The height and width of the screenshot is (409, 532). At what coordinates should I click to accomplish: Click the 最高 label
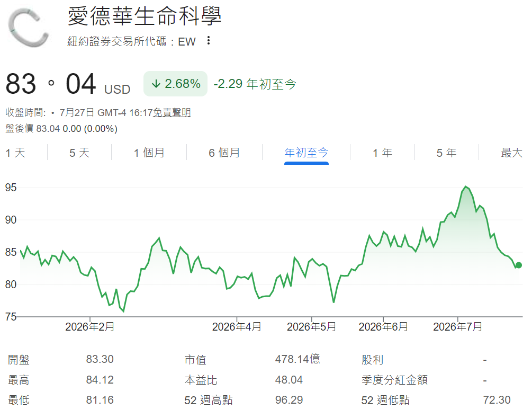19,380
